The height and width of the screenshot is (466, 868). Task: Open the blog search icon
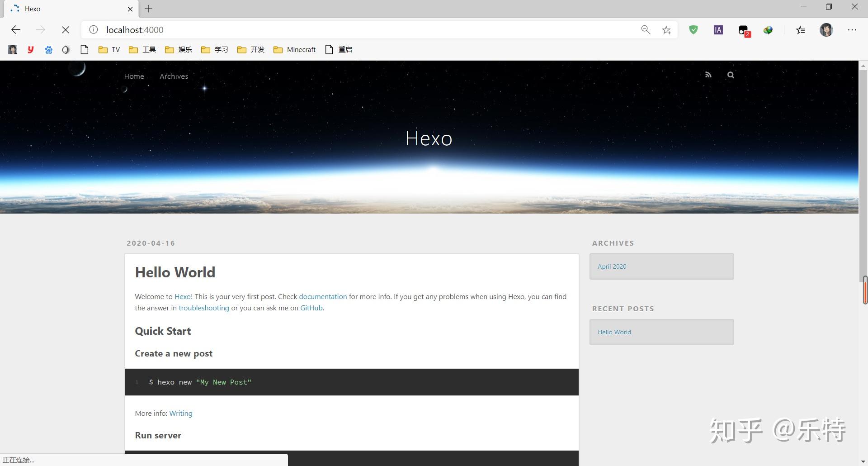pos(731,75)
